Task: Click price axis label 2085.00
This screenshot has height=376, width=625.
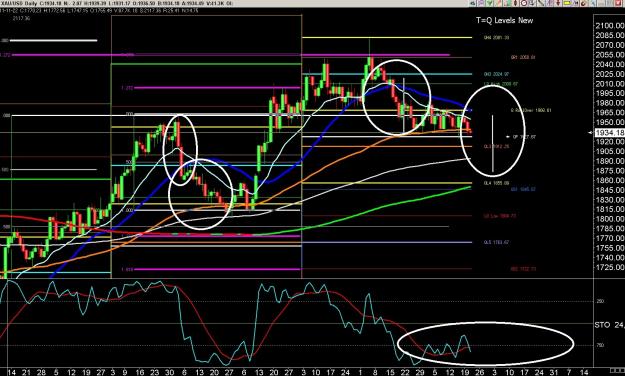Action: [610, 35]
